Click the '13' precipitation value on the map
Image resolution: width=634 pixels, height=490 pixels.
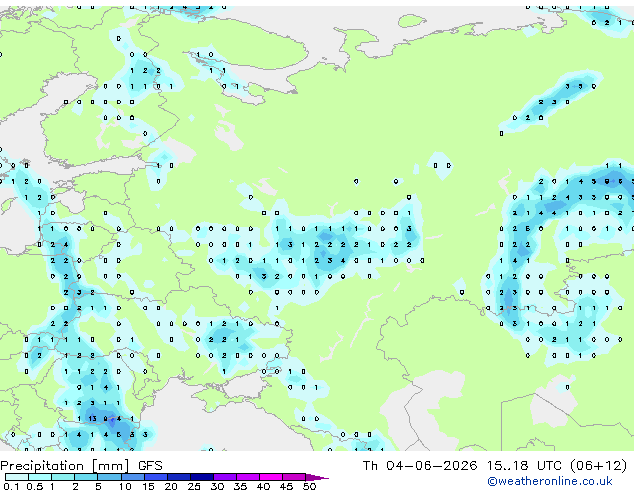(x=92, y=418)
